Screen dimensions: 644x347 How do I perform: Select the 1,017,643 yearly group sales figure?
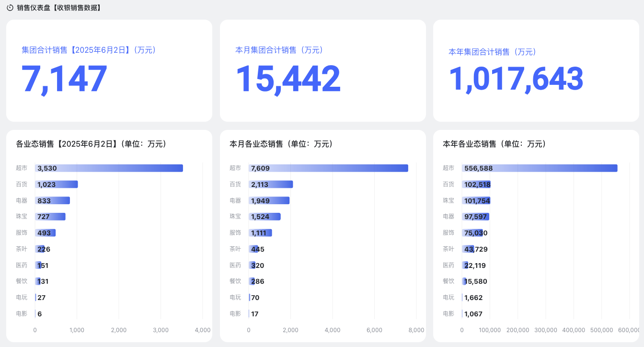coord(516,79)
